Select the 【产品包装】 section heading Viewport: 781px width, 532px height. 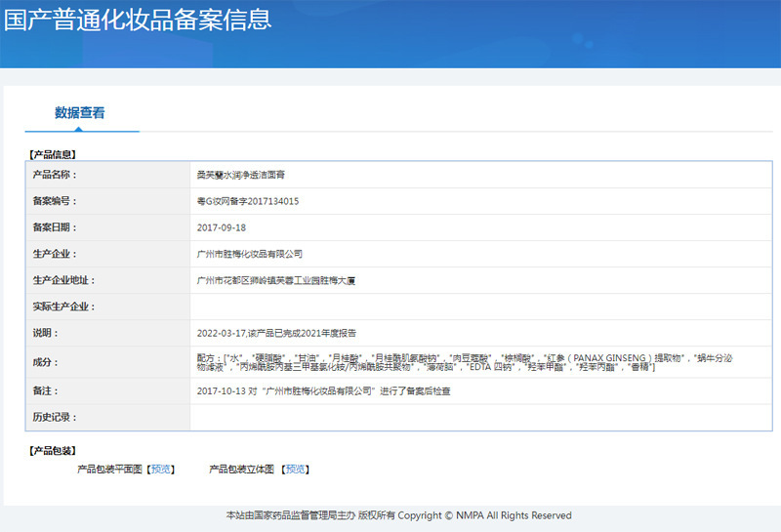(53, 451)
